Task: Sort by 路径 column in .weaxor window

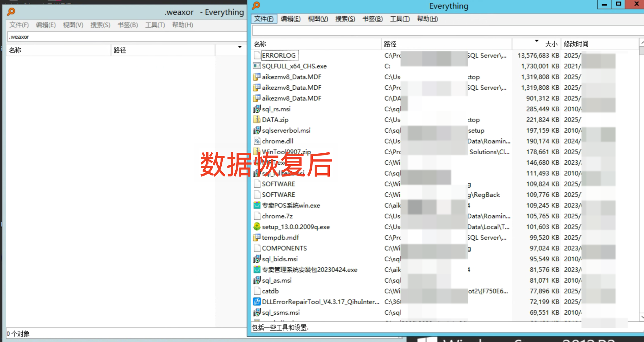Action: click(163, 50)
